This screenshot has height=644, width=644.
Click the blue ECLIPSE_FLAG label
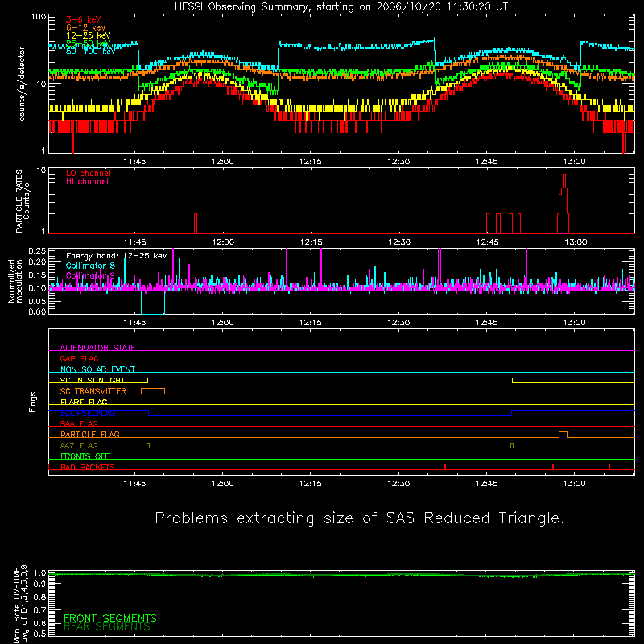pyautogui.click(x=88, y=413)
